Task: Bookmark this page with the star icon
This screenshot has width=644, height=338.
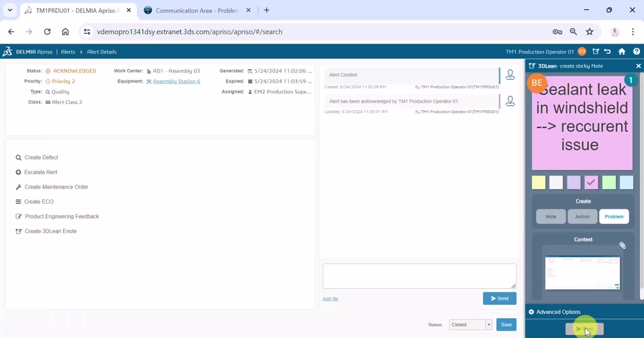Action: [x=590, y=32]
